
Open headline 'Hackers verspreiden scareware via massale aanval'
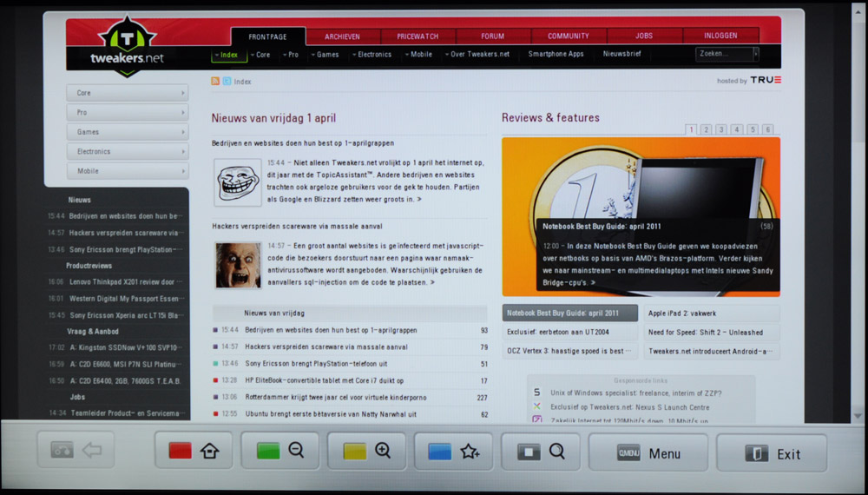point(297,227)
